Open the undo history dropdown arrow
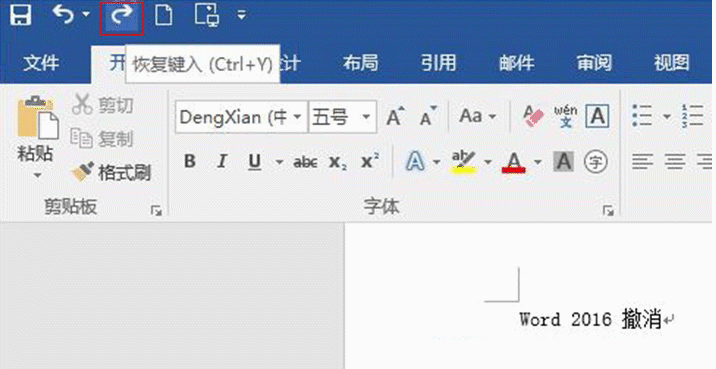Screen dimensions: 716x369 [x=86, y=15]
